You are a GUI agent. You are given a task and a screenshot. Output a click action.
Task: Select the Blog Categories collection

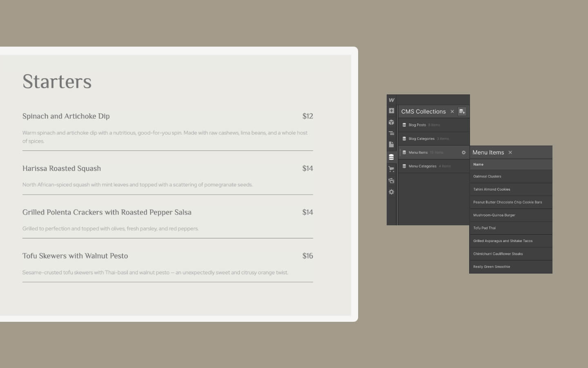click(421, 139)
